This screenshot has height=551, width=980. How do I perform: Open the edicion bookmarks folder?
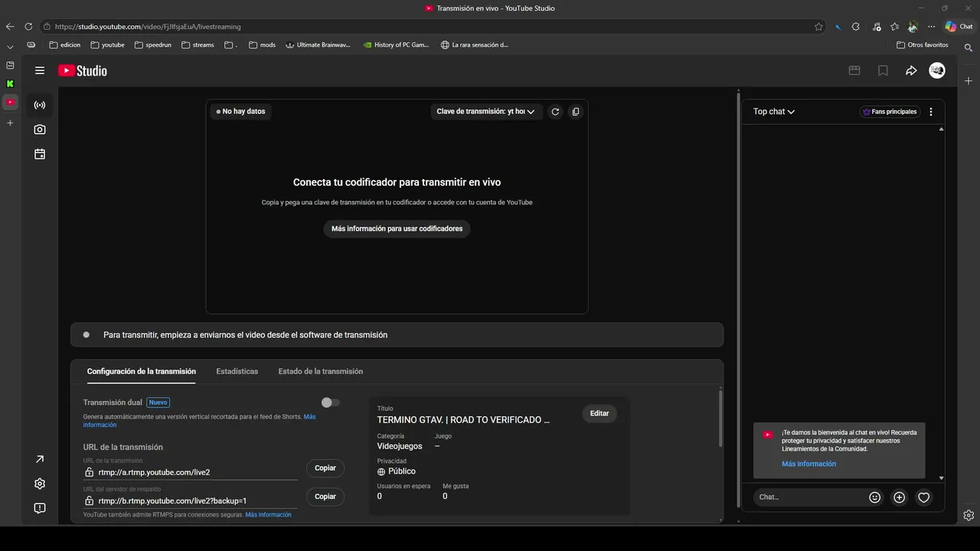tap(64, 45)
